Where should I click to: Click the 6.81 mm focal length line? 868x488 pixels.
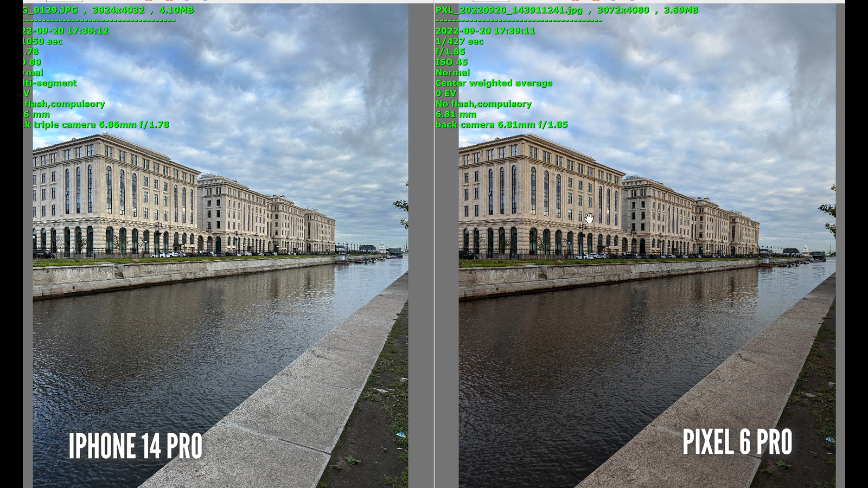[456, 114]
